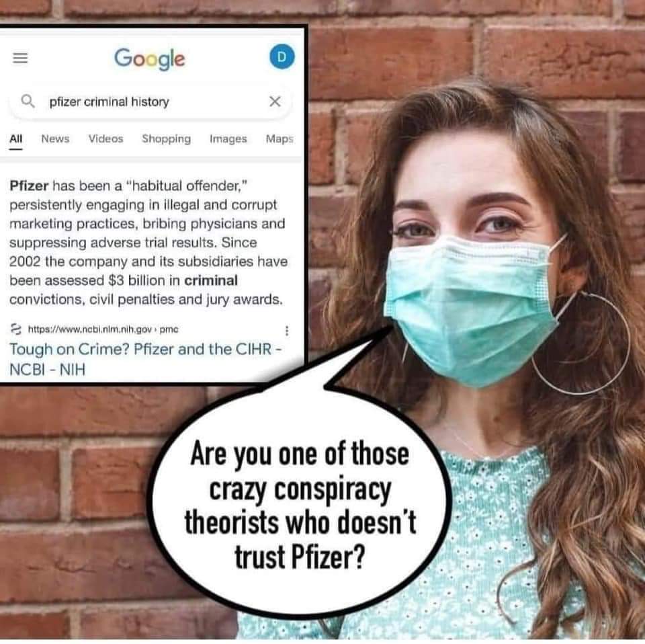
Task: Go to the Images tab
Action: coord(228,139)
